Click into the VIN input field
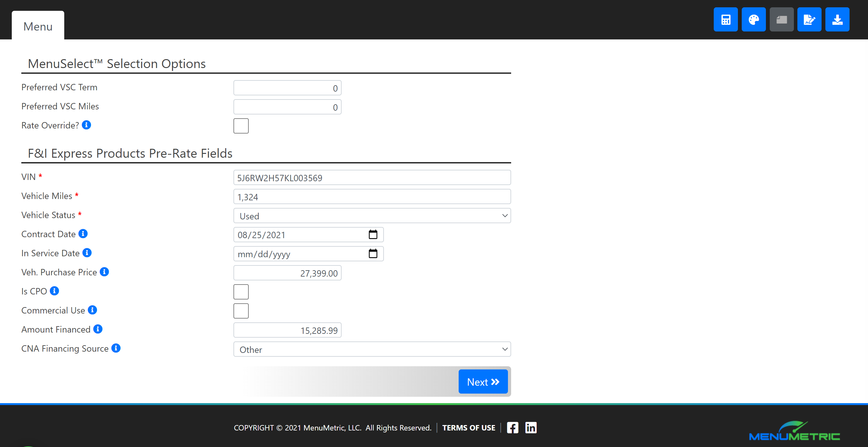Image resolution: width=868 pixels, height=447 pixels. [x=372, y=177]
